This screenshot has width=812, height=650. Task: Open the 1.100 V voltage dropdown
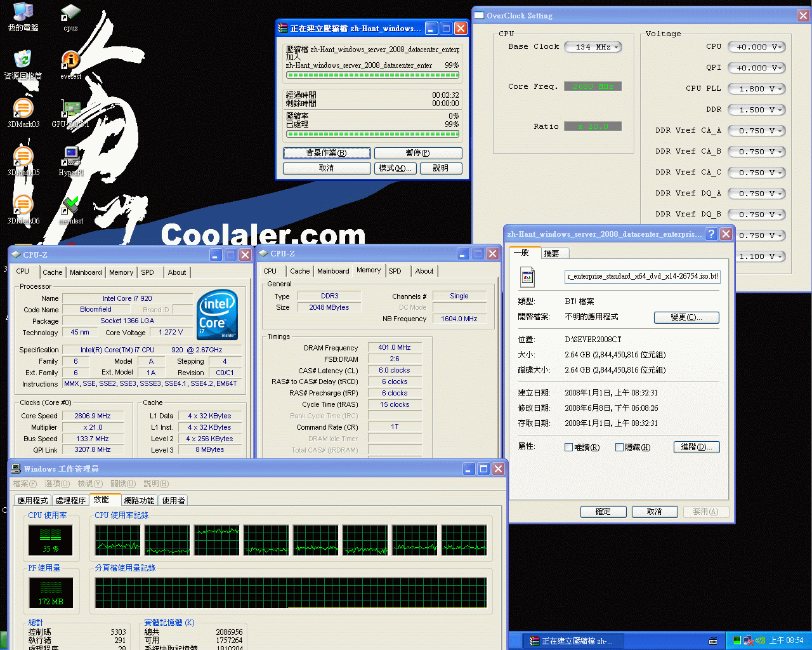tap(761, 256)
